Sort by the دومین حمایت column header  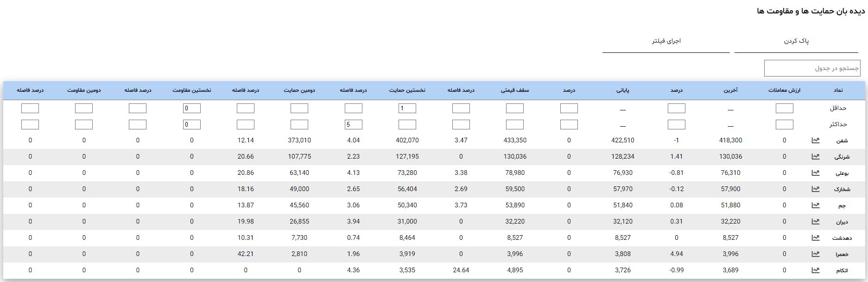click(299, 90)
